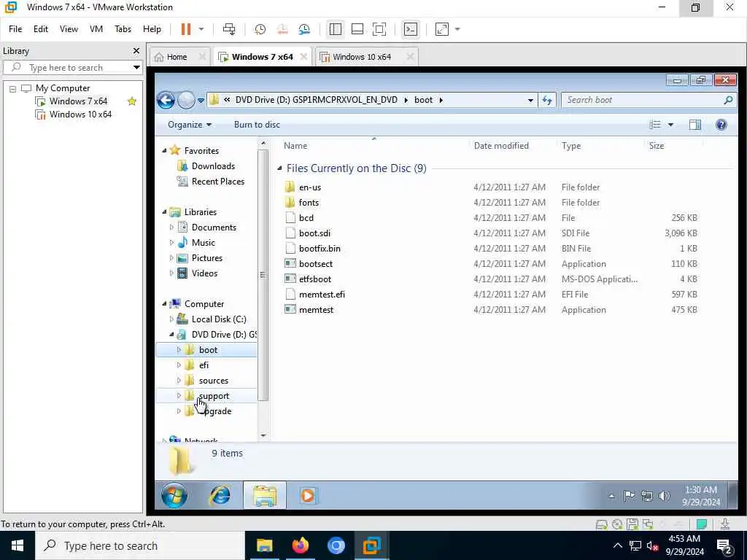The height and width of the screenshot is (560, 747).
Task: Open the Edit menu
Action: [41, 29]
